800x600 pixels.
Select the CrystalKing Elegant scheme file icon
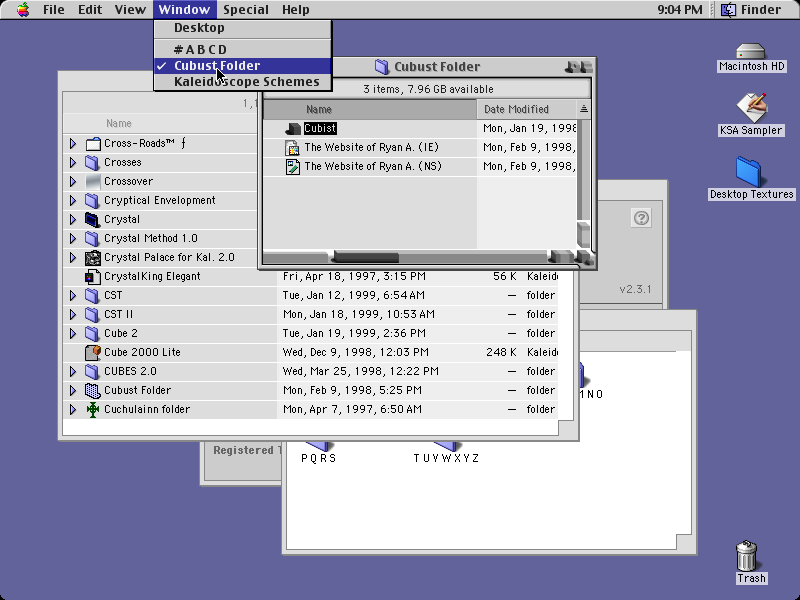click(92, 276)
